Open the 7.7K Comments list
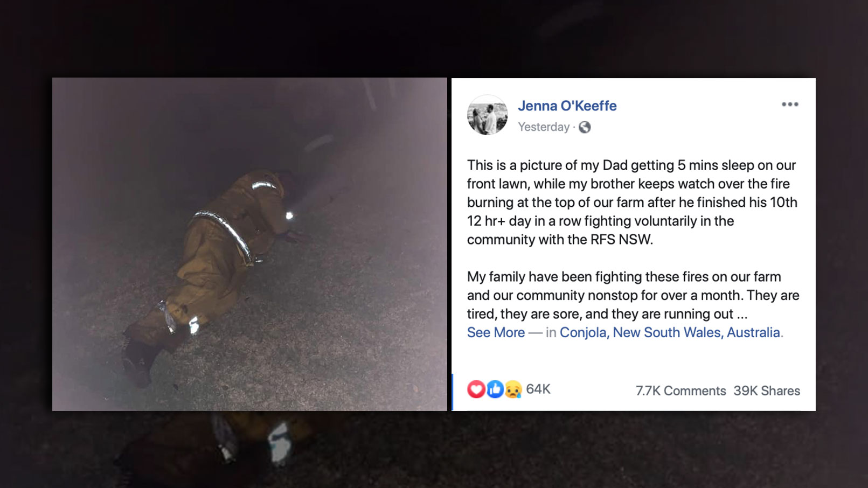868x488 pixels. pyautogui.click(x=680, y=391)
